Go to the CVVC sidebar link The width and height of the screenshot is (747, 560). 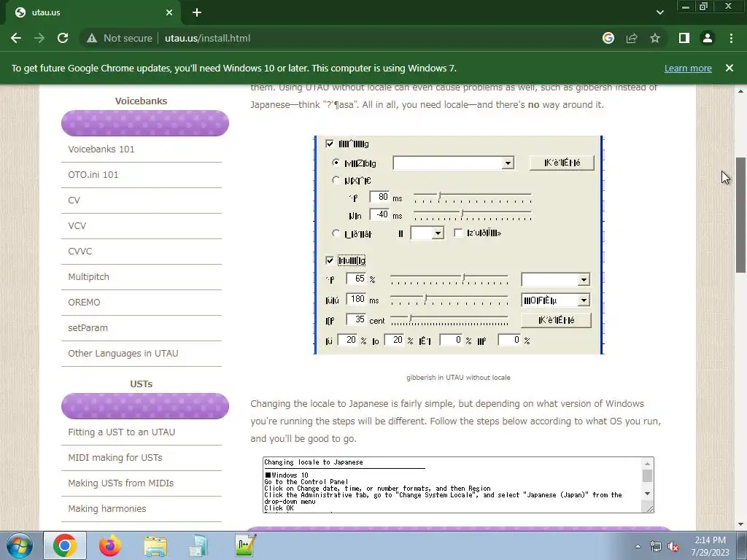[x=80, y=252]
